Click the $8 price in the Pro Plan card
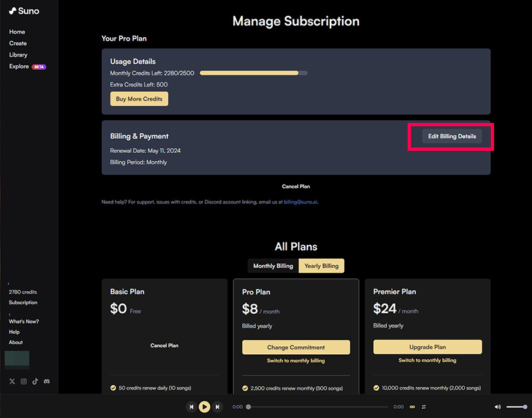The image size is (532, 418). 250,309
